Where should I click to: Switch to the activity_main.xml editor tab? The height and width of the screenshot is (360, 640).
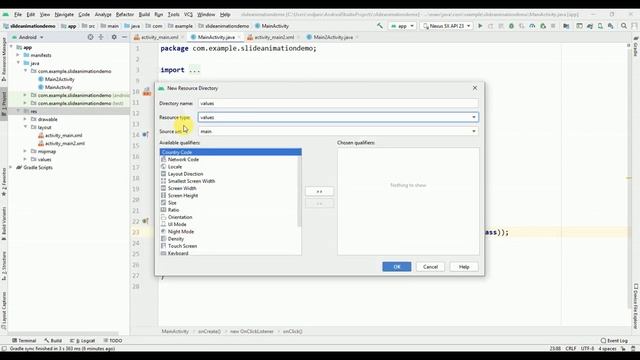click(160, 37)
